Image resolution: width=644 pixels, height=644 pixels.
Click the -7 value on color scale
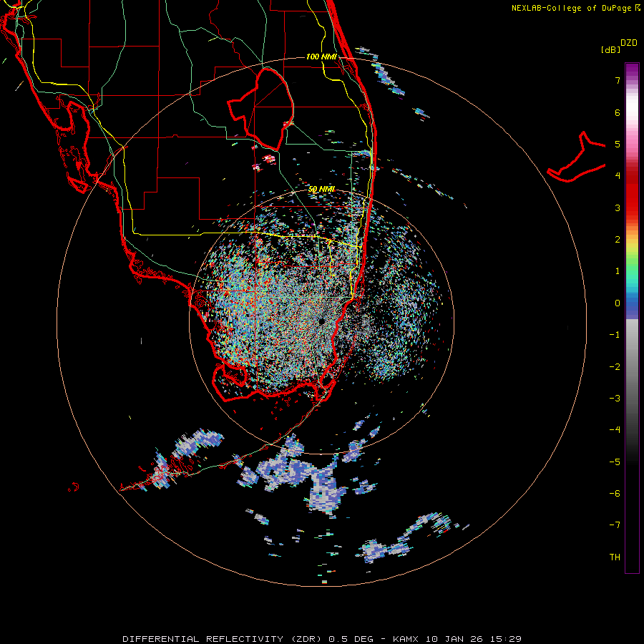tap(615, 525)
